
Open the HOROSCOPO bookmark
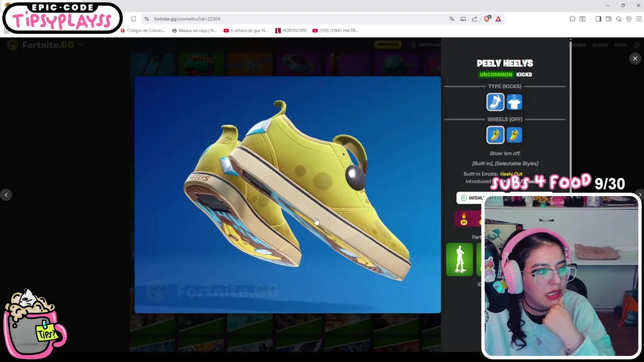(291, 30)
